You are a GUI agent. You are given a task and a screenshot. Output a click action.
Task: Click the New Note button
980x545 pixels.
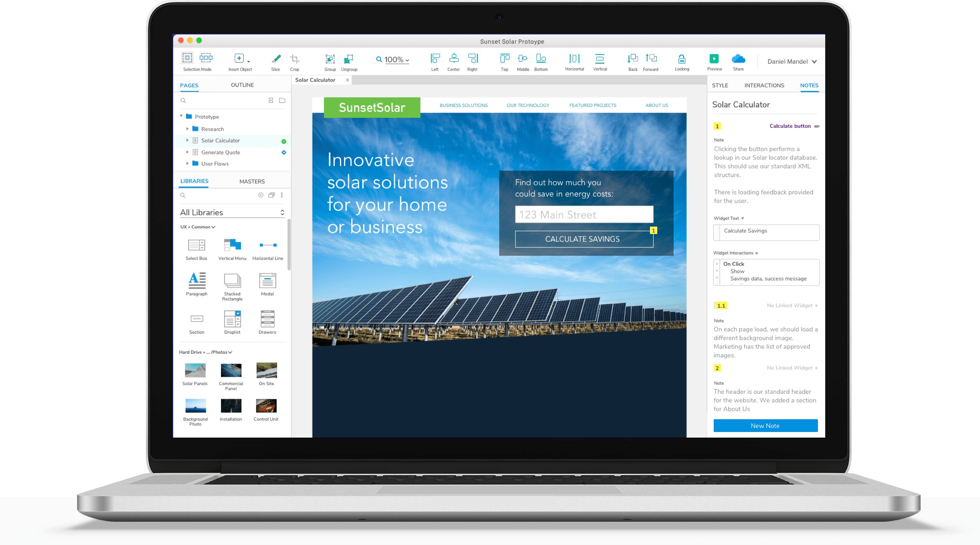click(x=765, y=426)
